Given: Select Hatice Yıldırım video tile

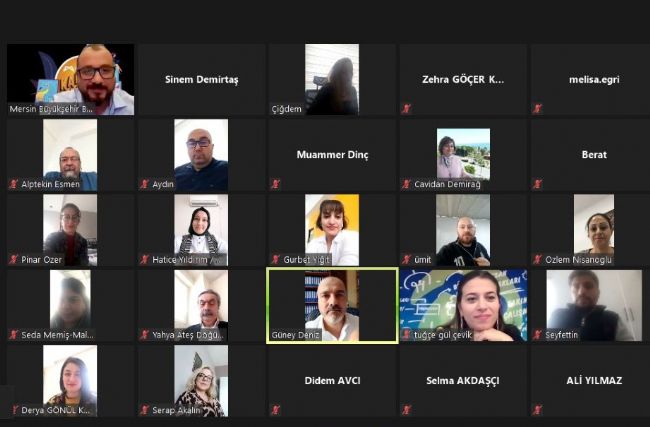Looking at the screenshot, I should [201, 230].
